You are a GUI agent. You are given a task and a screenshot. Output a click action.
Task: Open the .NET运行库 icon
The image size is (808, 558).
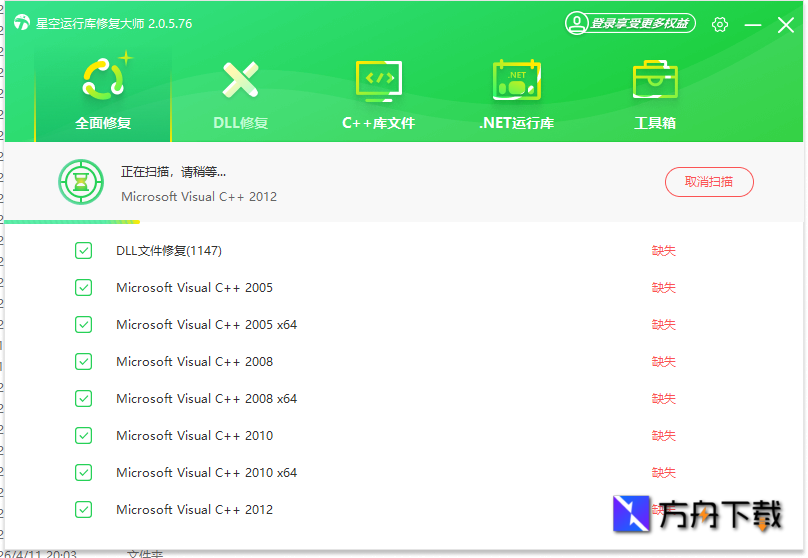click(516, 79)
